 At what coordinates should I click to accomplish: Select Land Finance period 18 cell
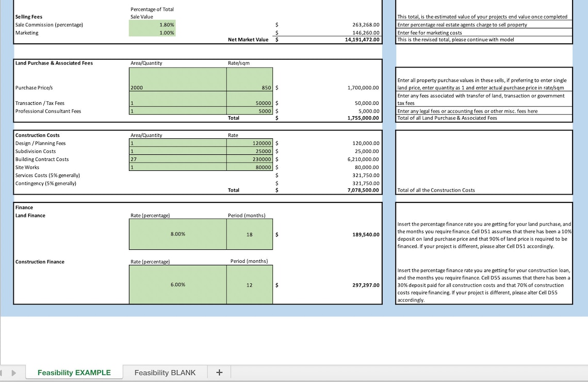[250, 234]
